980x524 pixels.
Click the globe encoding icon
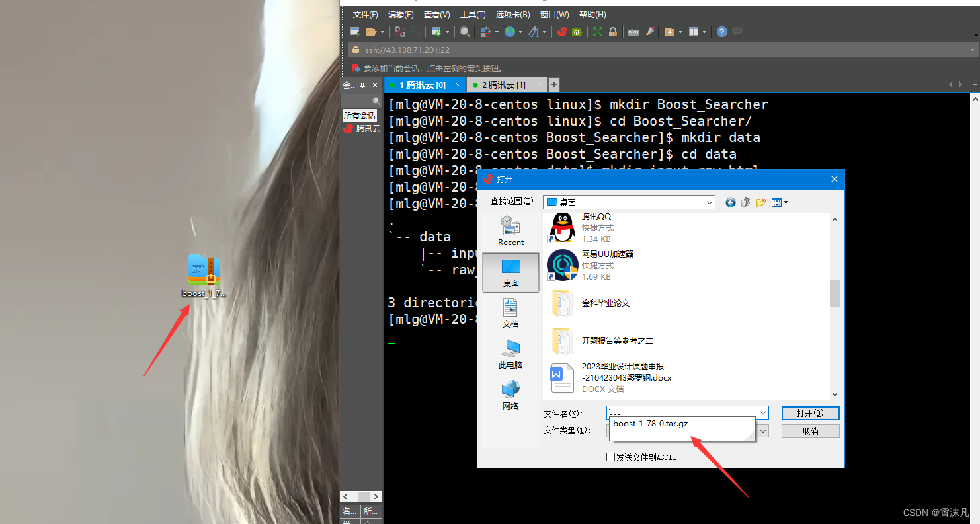509,32
